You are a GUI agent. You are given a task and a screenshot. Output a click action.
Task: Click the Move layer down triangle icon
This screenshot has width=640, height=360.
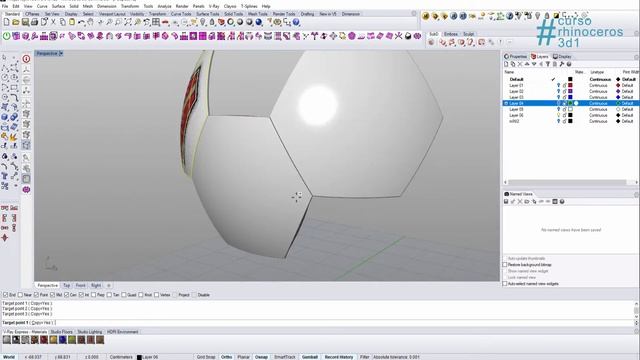coord(534,64)
